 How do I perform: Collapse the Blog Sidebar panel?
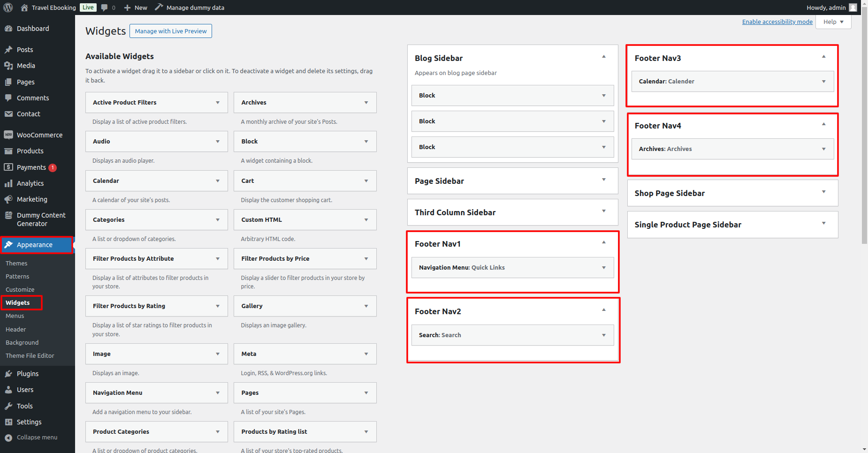pos(604,57)
